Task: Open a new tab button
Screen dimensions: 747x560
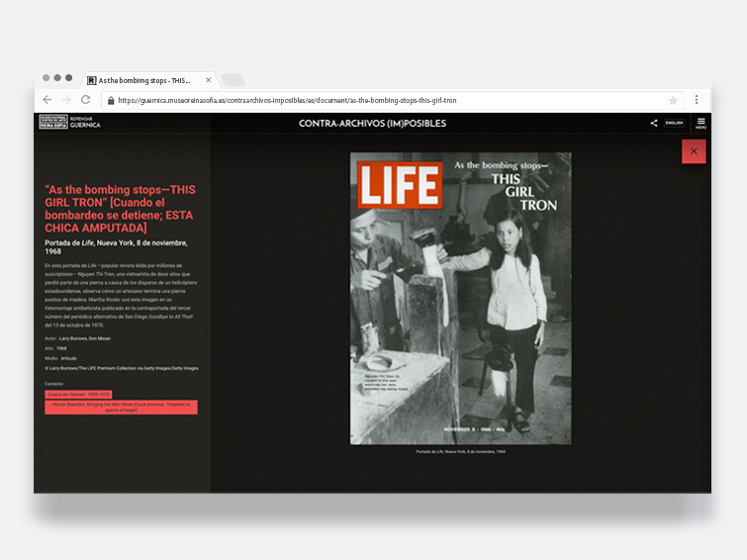Action: pos(233,80)
